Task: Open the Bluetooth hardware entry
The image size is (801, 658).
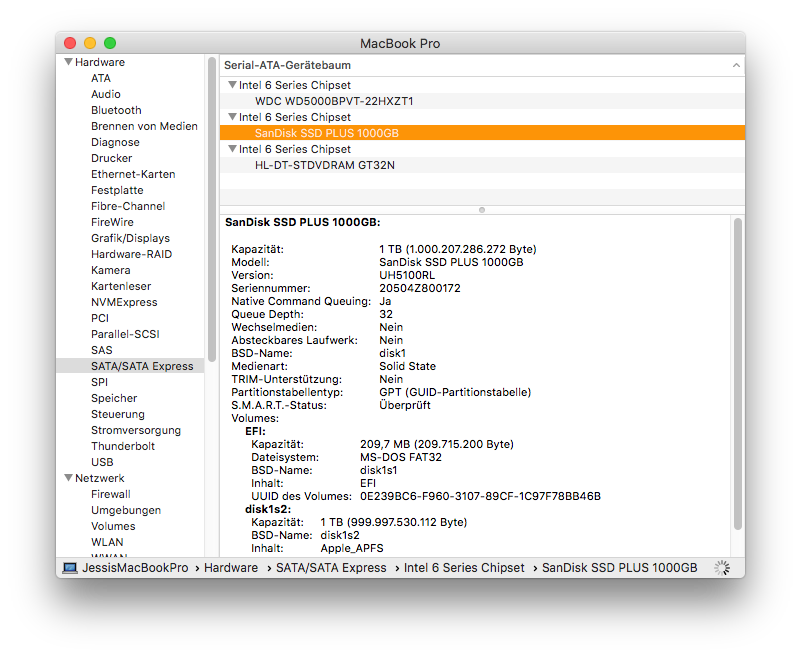Action: [116, 110]
